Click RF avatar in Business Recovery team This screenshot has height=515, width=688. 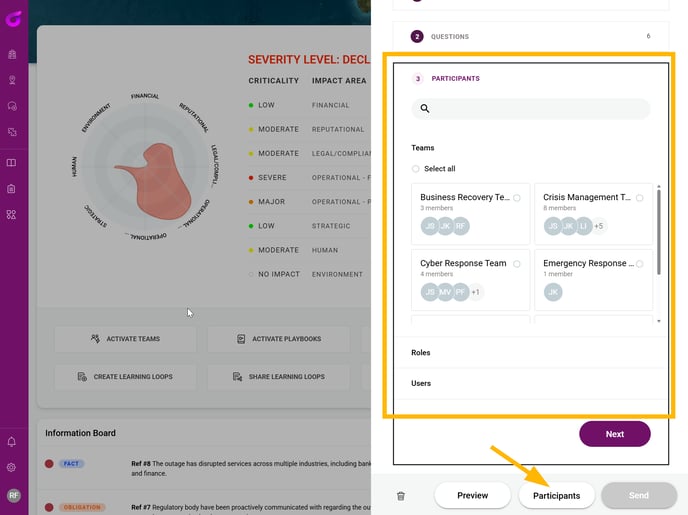pos(461,226)
